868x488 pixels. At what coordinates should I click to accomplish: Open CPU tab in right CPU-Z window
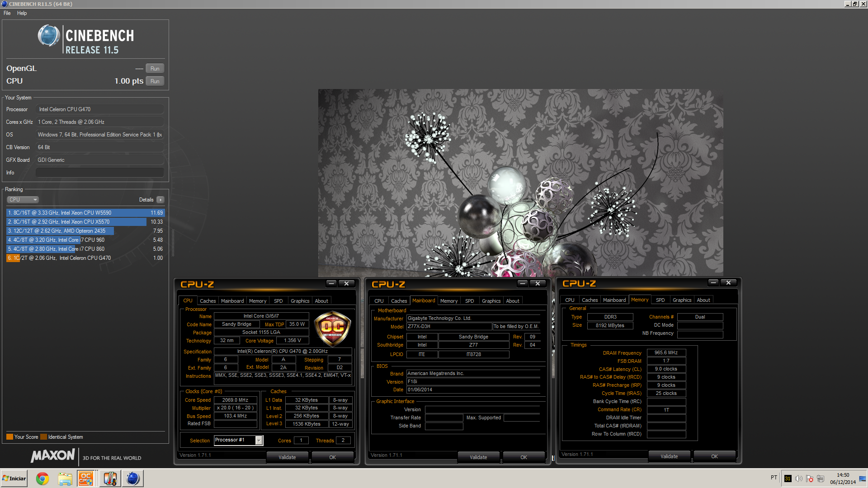[570, 300]
